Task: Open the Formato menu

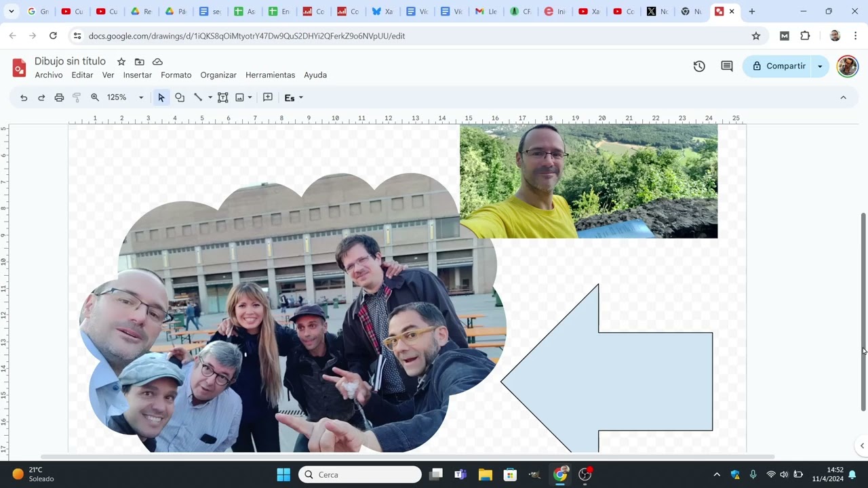Action: (176, 75)
